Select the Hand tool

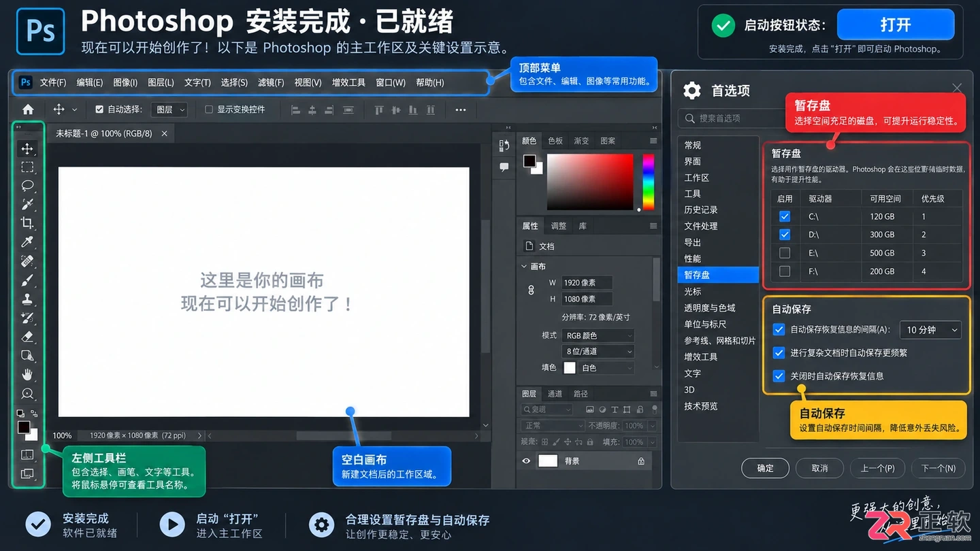click(27, 374)
